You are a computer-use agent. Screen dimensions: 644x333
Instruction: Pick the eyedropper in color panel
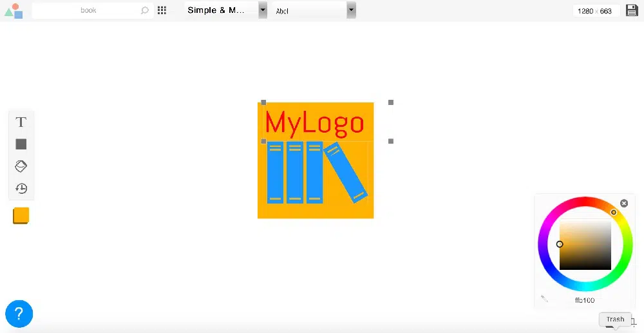coord(544,299)
